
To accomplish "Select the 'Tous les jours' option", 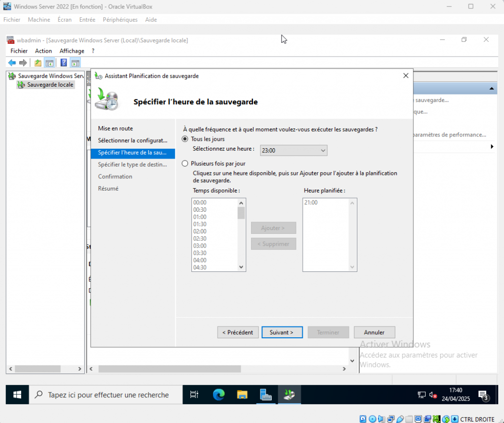I will pos(185,139).
